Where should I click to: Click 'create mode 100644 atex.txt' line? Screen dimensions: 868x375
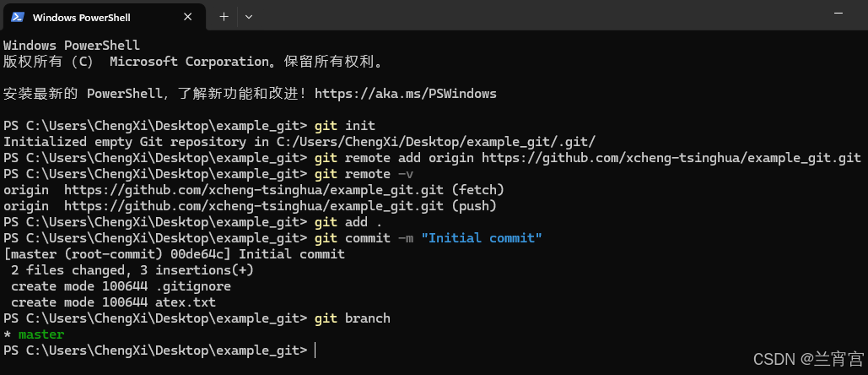tap(114, 302)
